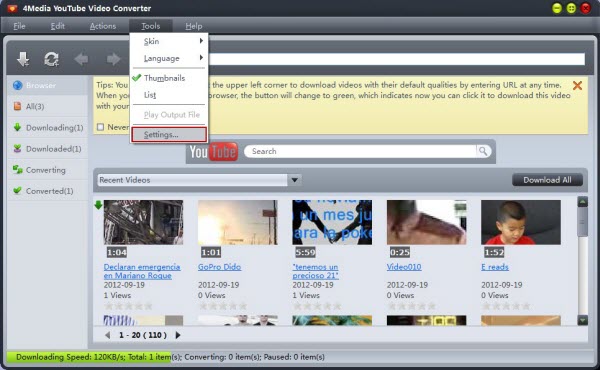Expand the Language submenu
Viewport: 600px width, 370px height.
coord(169,58)
